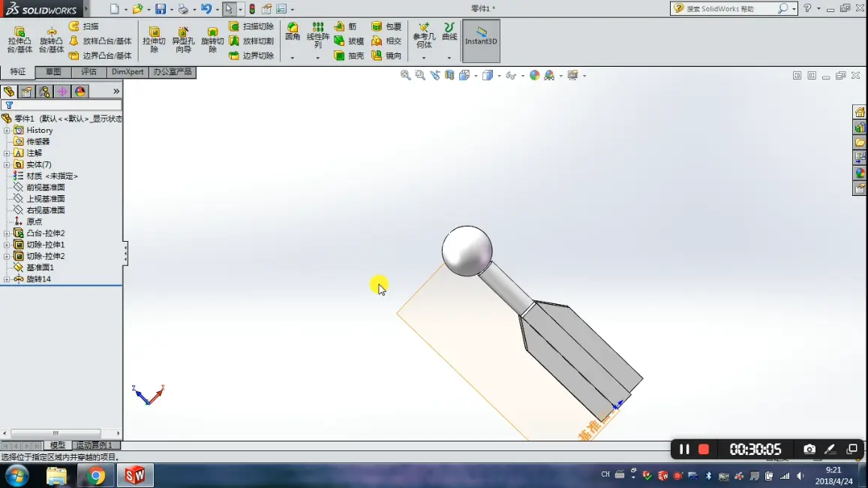Select the Extruded Cut (拉伸切除) tool
Screen dimensions: 868x488
[154, 40]
